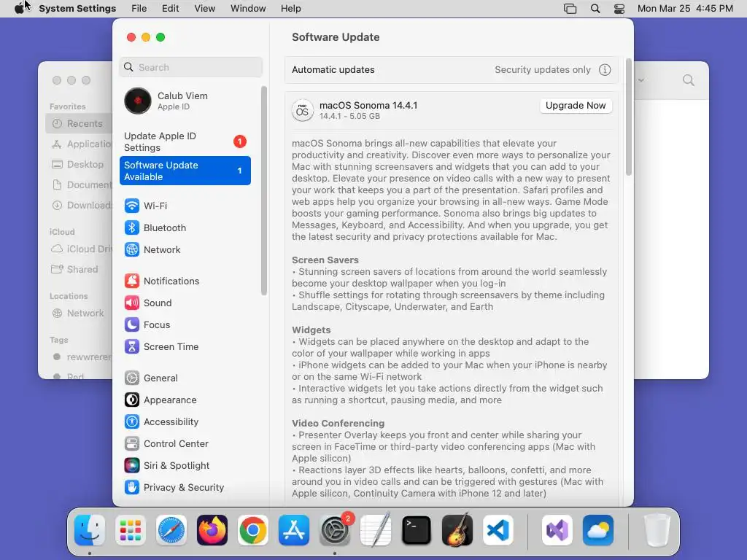Open the File menu

click(139, 9)
